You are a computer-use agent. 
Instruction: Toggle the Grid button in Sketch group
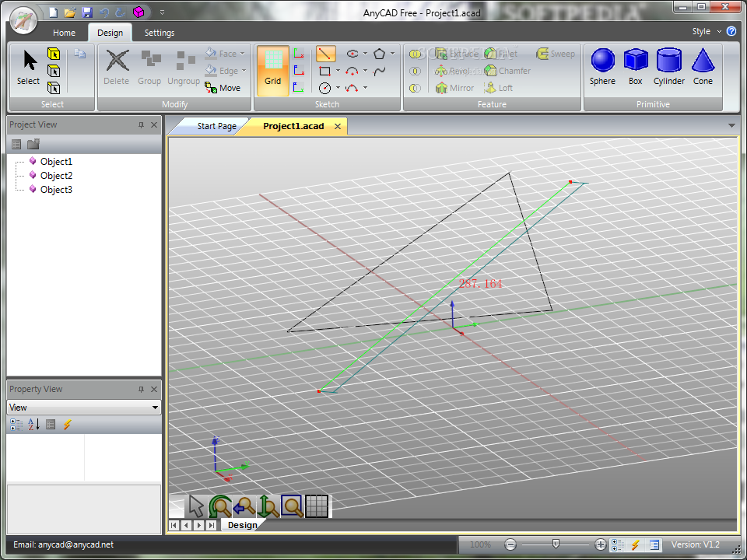click(273, 71)
